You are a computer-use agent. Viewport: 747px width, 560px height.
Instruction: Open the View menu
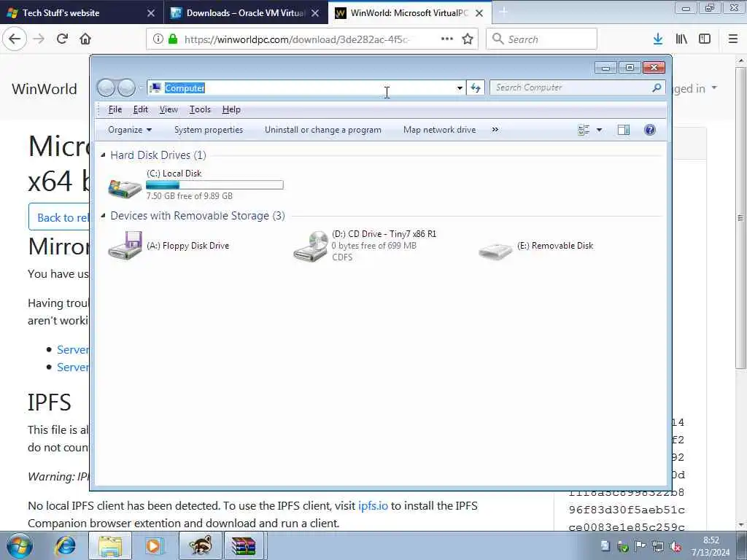coord(169,109)
